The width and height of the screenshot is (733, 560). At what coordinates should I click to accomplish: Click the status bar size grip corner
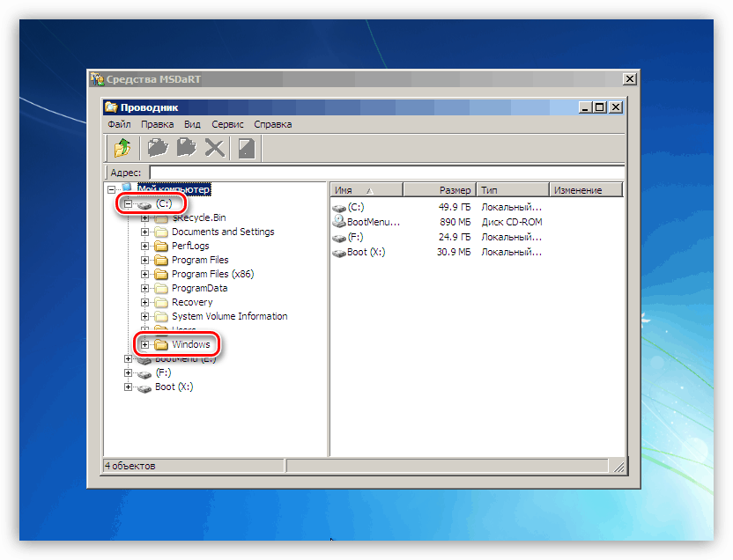point(618,467)
